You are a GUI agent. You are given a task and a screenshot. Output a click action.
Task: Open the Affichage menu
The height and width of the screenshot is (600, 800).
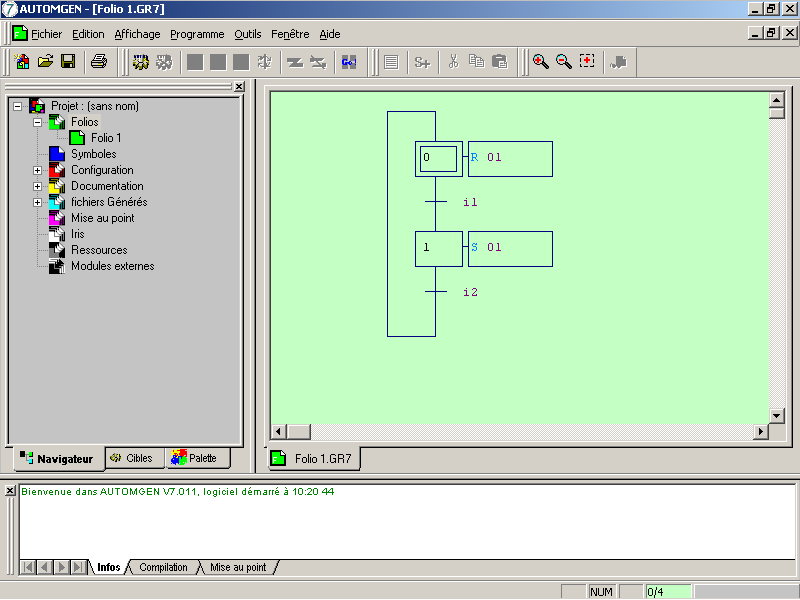point(137,34)
